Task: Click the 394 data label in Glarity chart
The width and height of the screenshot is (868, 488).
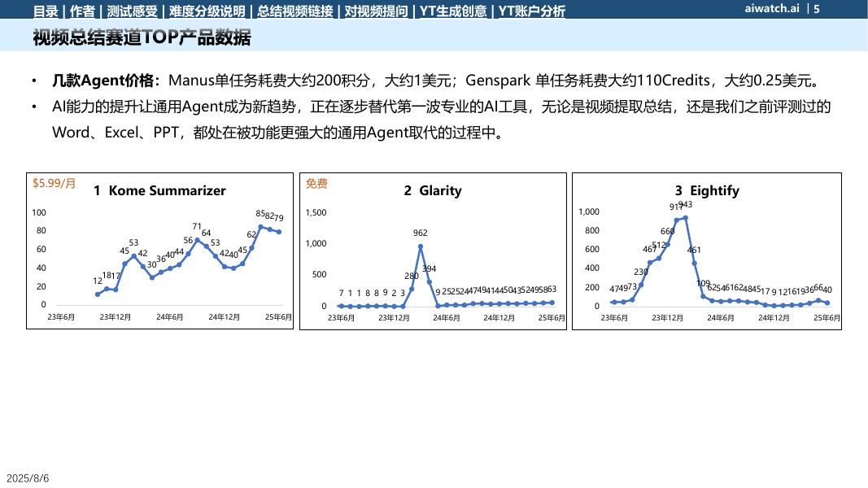Action: pos(430,269)
